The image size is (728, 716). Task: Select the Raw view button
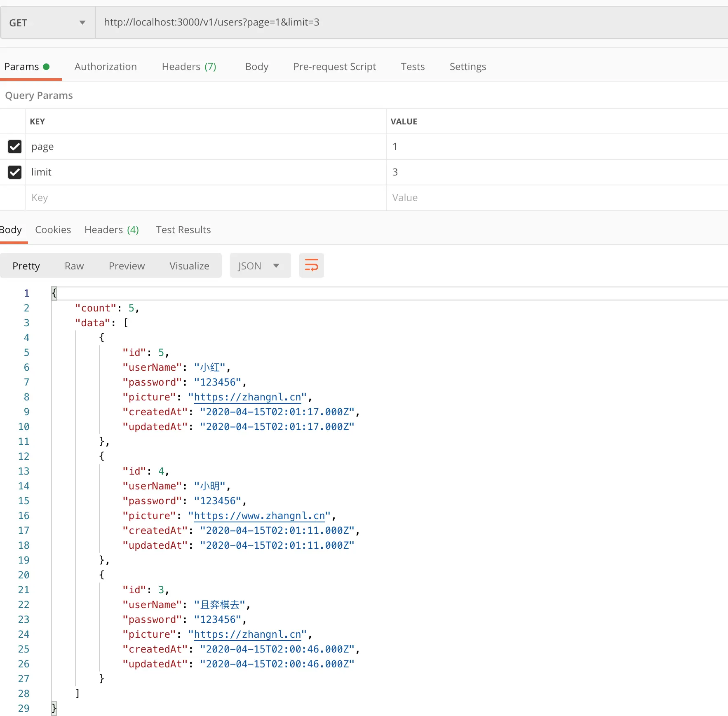click(74, 266)
